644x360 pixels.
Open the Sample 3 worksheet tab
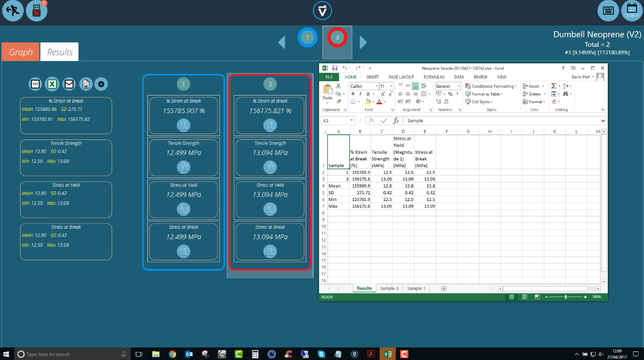click(x=389, y=288)
